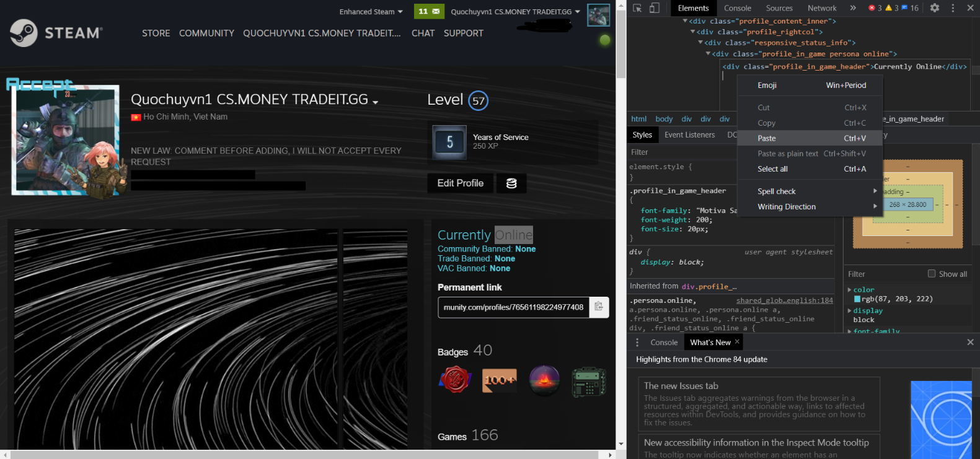Open the Games 166 link

pyautogui.click(x=468, y=435)
